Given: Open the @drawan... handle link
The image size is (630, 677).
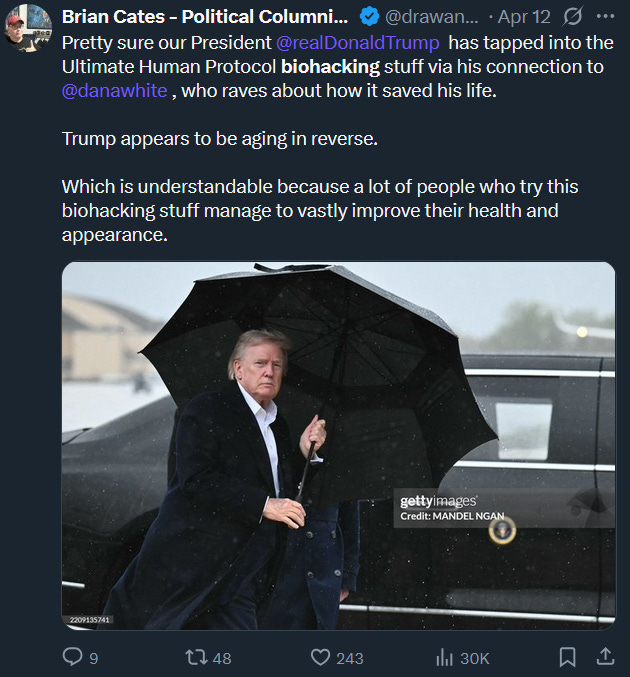Looking at the screenshot, I should [x=431, y=17].
